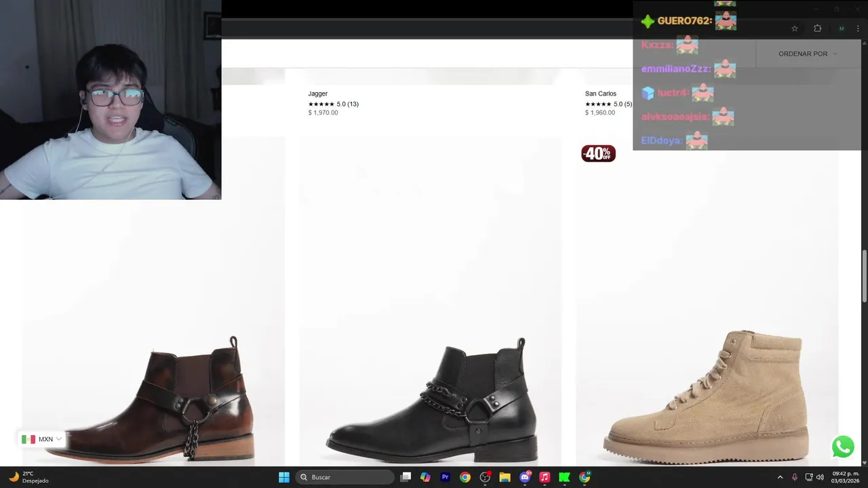Click emmilianoZzz username in chat overlay

click(675, 69)
